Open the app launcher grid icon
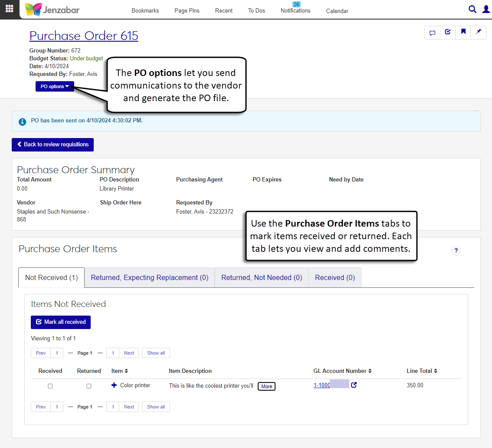This screenshot has height=448, width=492. point(9,9)
